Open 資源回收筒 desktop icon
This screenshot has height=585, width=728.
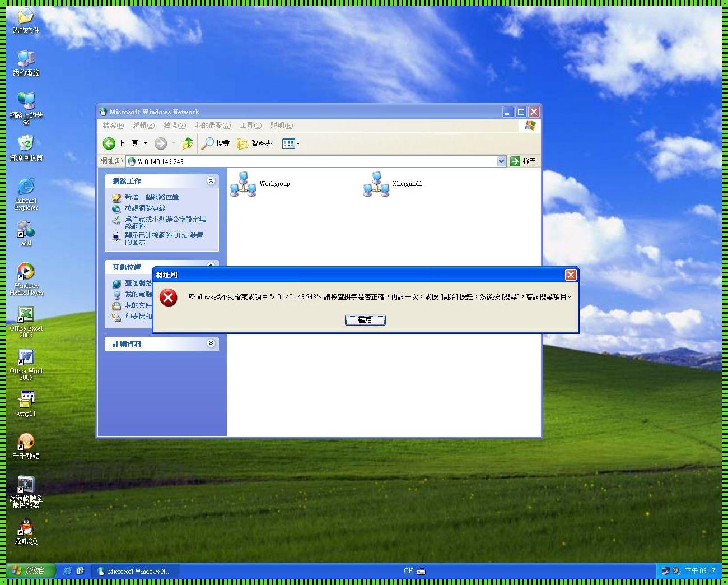tap(26, 148)
